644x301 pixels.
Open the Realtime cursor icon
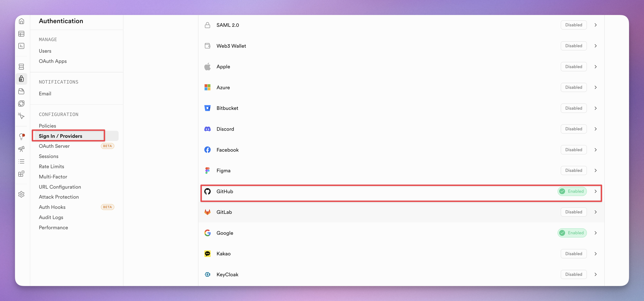21,116
